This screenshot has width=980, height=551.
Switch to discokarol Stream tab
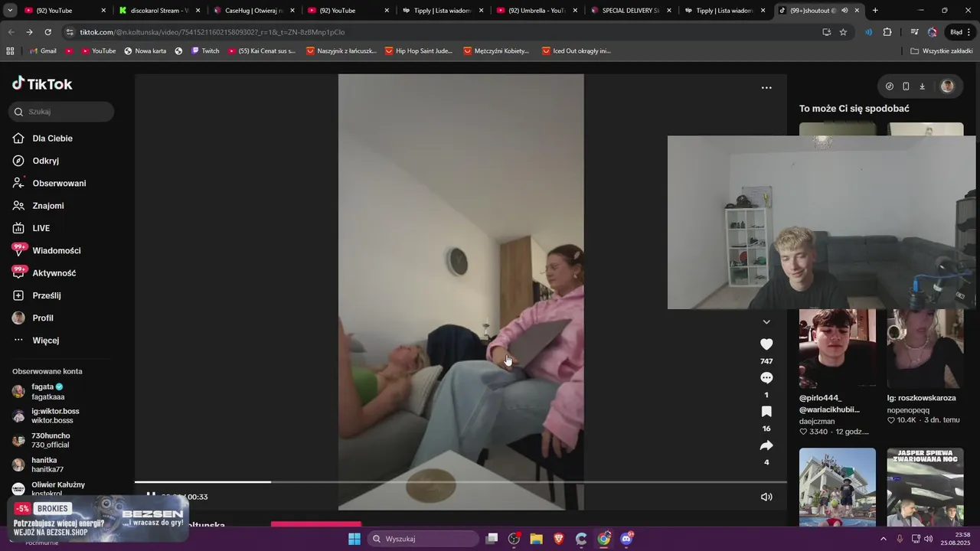tap(159, 11)
